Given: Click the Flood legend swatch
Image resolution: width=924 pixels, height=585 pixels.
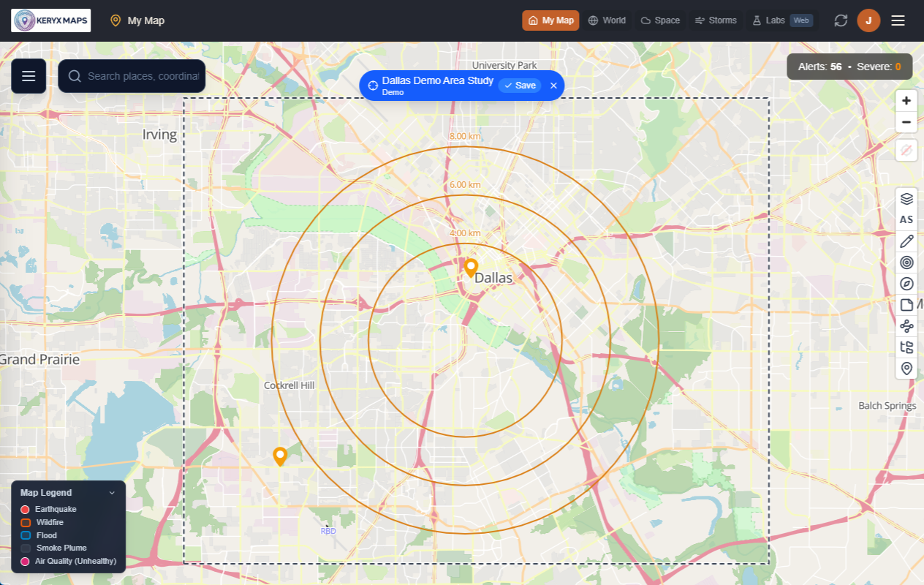Looking at the screenshot, I should [26, 536].
